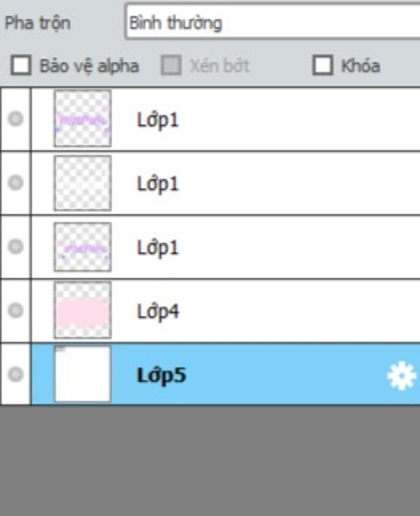This screenshot has height=516, width=420.
Task: Select the Lớp4 layer row
Action: pyautogui.click(x=226, y=311)
